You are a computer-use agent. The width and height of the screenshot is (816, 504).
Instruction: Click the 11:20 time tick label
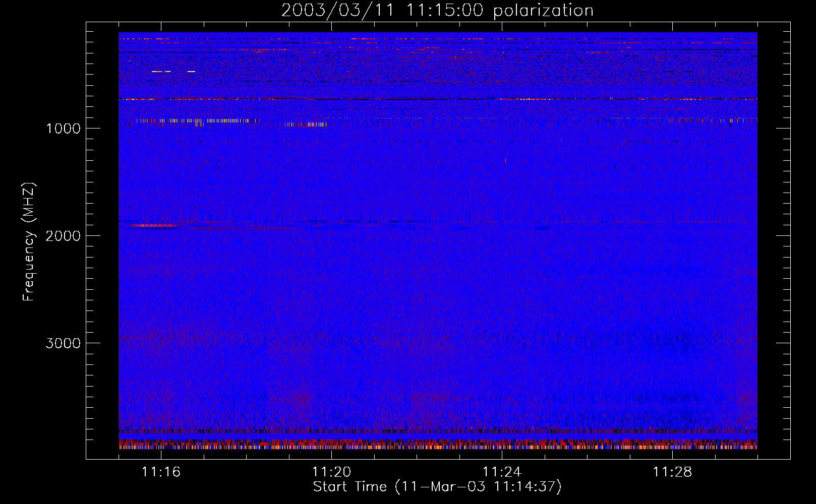coord(331,472)
